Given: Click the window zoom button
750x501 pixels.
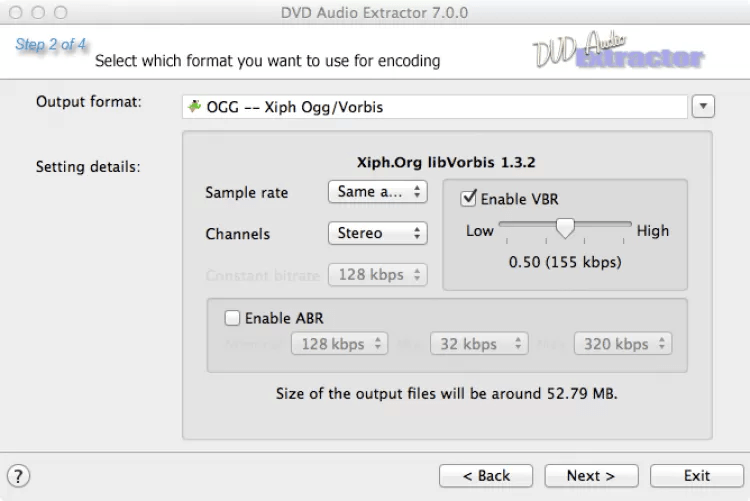Looking at the screenshot, I should [x=61, y=13].
